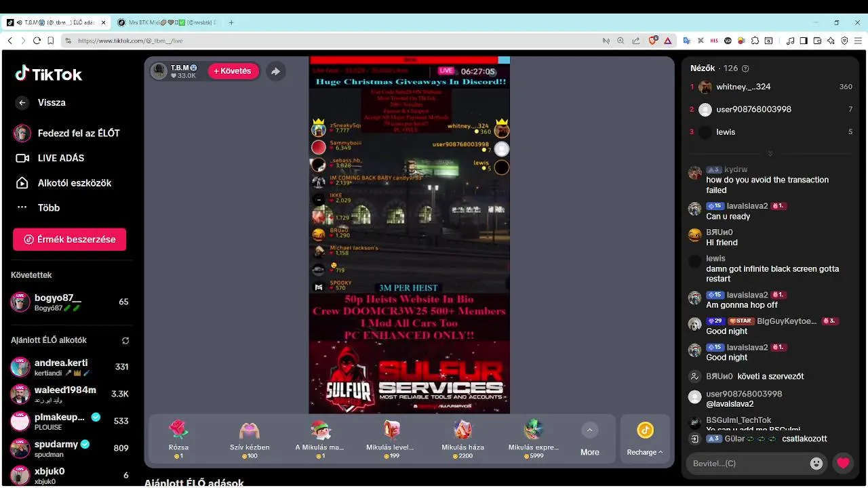868x488 pixels.
Task: Click the browser share page icon
Action: [x=636, y=41]
